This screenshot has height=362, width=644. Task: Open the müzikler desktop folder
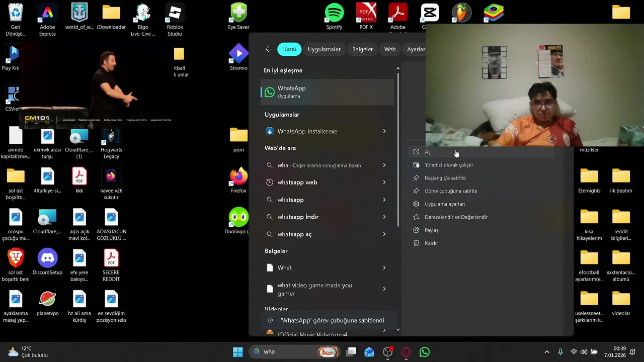(x=589, y=149)
